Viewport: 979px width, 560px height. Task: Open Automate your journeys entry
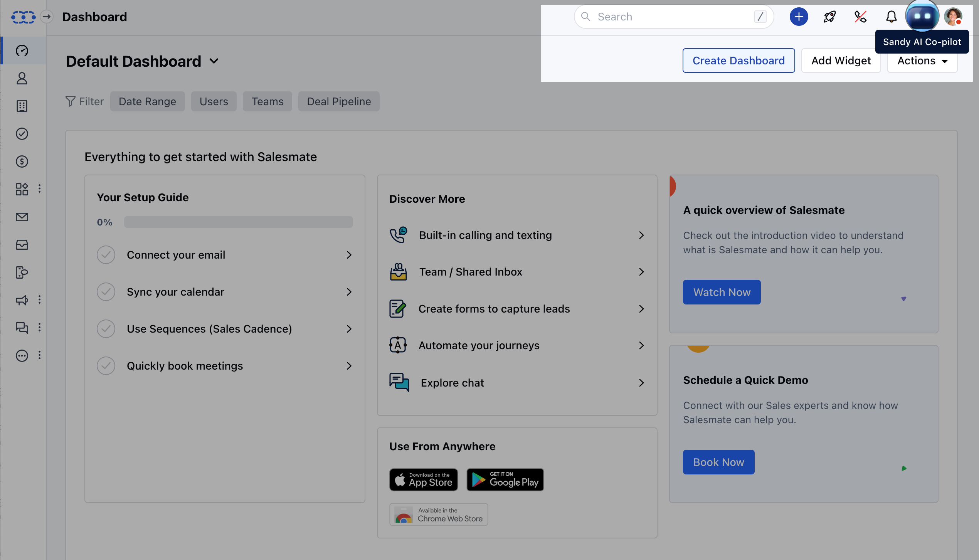coord(517,345)
